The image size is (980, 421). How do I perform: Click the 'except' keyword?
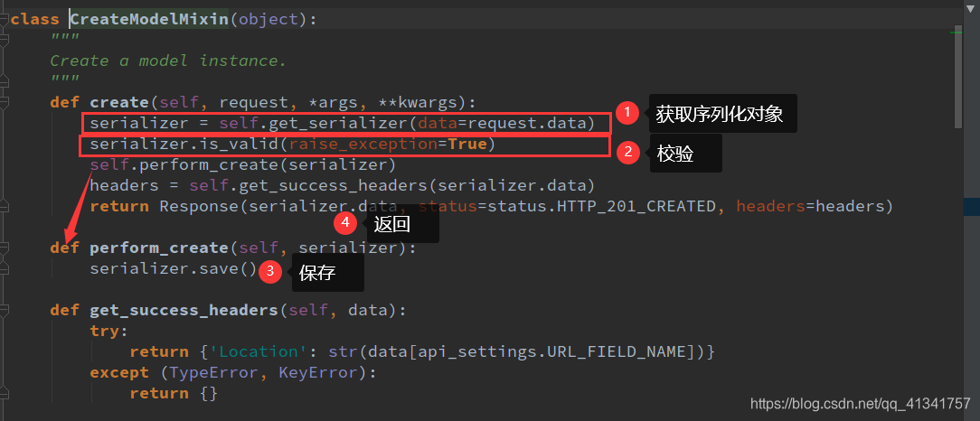click(x=119, y=373)
